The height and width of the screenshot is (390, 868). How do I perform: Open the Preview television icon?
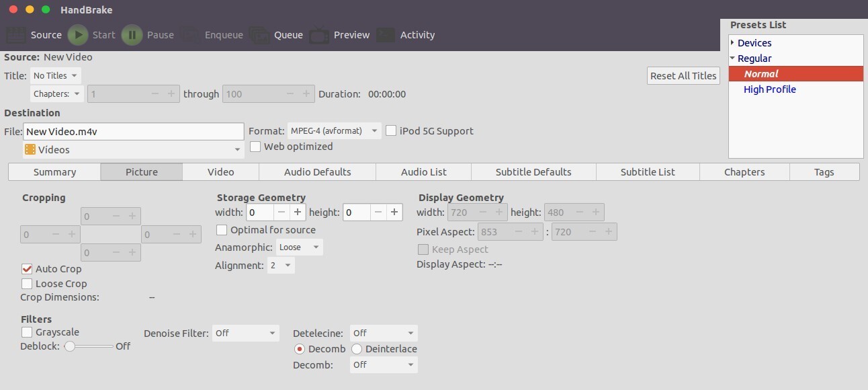319,35
